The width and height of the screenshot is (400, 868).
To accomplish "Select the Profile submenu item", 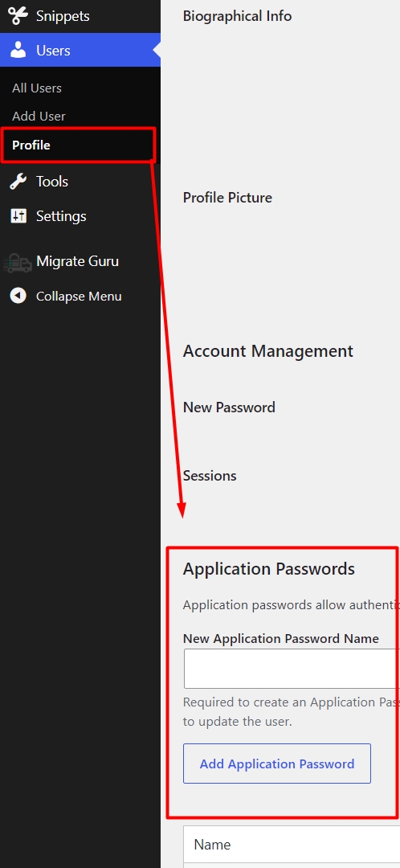I will (31, 145).
